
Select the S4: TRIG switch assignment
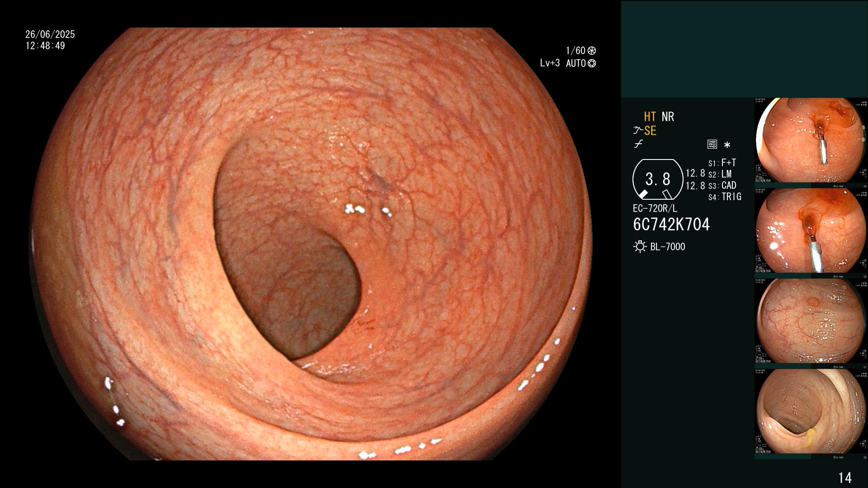coord(725,197)
